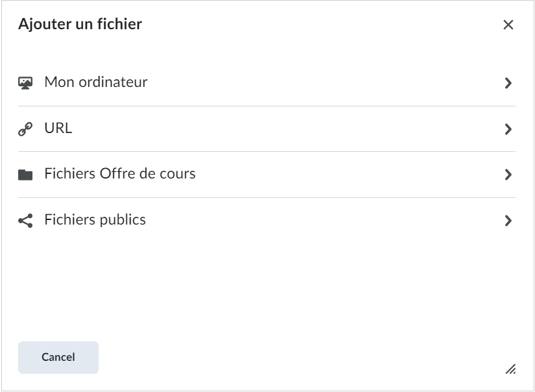535x392 pixels.
Task: Choose the URL text label
Action: pos(58,129)
